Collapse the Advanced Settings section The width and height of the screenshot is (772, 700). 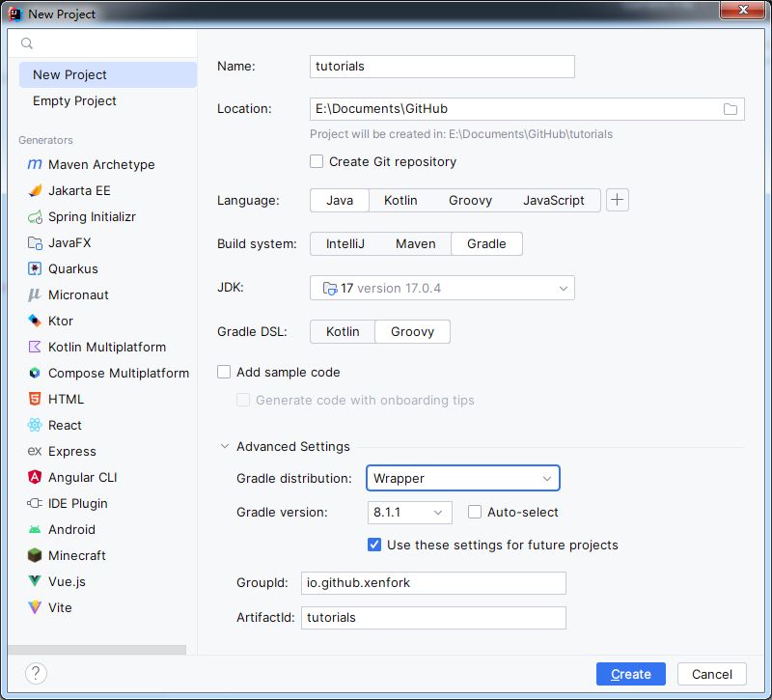(225, 446)
